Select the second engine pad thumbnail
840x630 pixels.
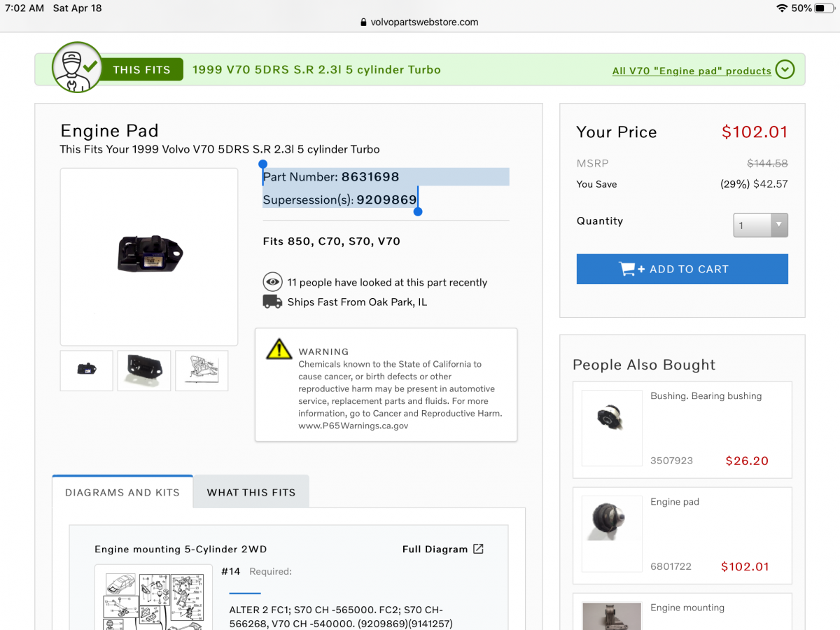(144, 370)
